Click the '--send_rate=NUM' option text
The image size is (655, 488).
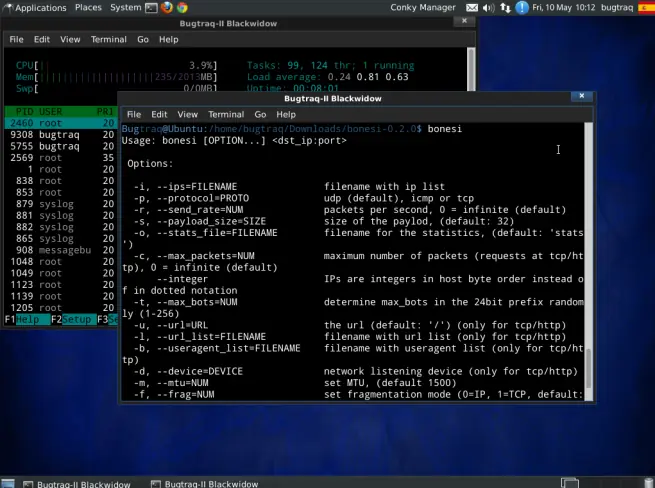point(200,210)
